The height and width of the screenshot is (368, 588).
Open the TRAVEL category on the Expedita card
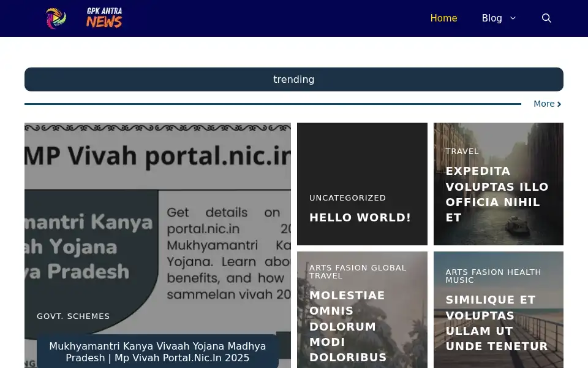(x=462, y=151)
